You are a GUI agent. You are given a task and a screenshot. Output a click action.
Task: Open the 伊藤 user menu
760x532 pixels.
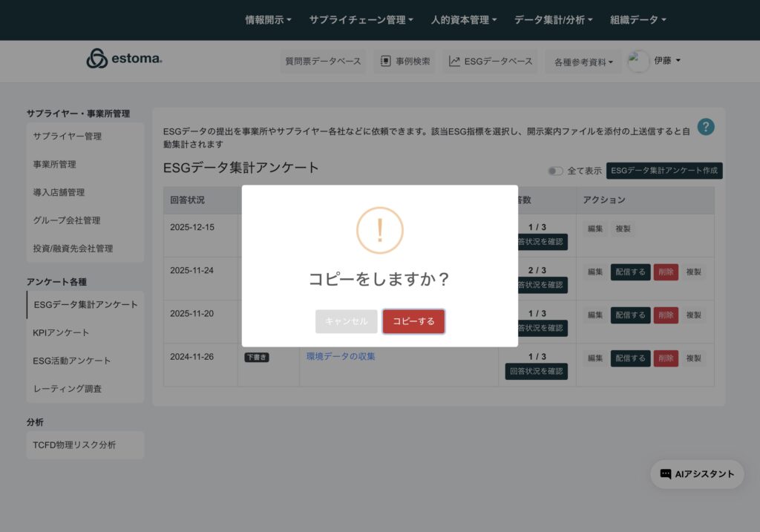(667, 61)
